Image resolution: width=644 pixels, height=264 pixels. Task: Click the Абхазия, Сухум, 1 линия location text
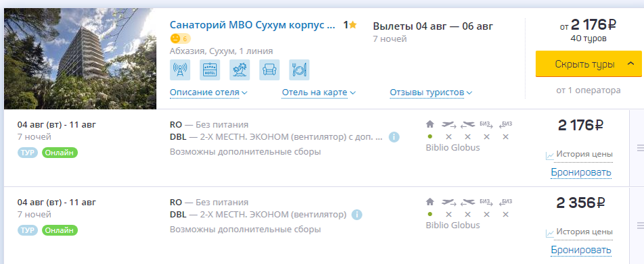tap(221, 51)
